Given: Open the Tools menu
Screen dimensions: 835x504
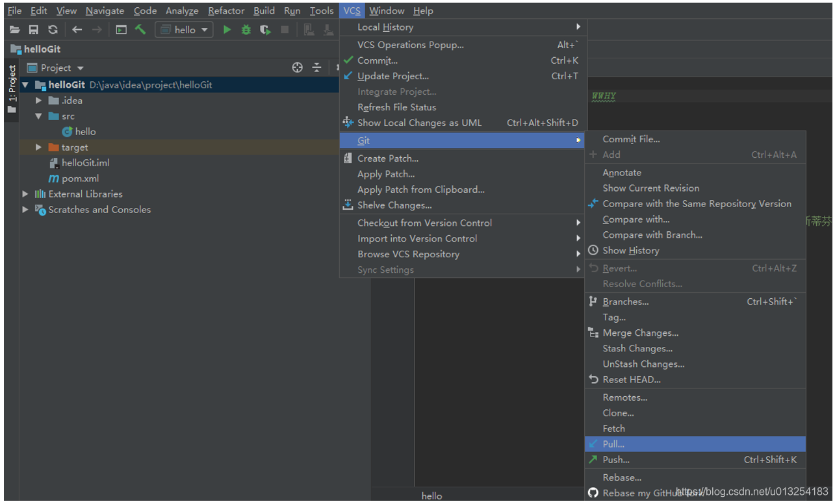Looking at the screenshot, I should click(322, 11).
